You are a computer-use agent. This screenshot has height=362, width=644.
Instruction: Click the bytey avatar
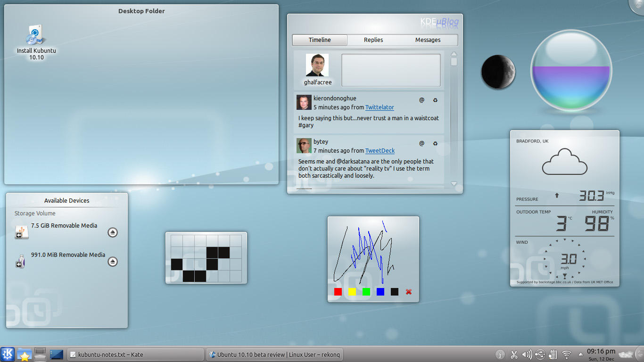(x=304, y=146)
